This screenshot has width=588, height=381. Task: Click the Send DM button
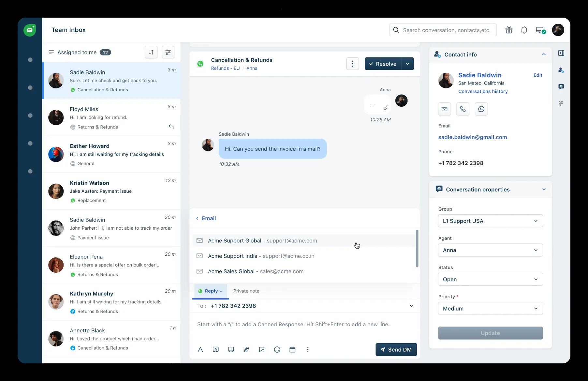point(396,350)
